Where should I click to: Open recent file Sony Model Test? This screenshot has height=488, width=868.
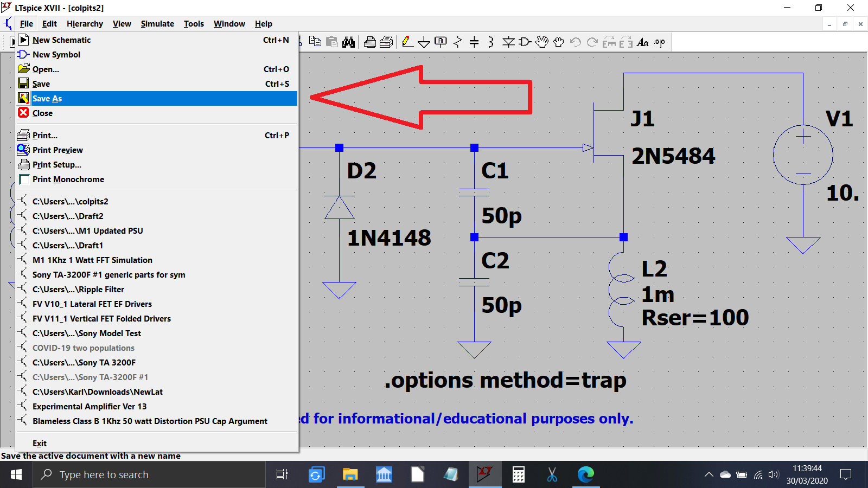tap(157, 333)
